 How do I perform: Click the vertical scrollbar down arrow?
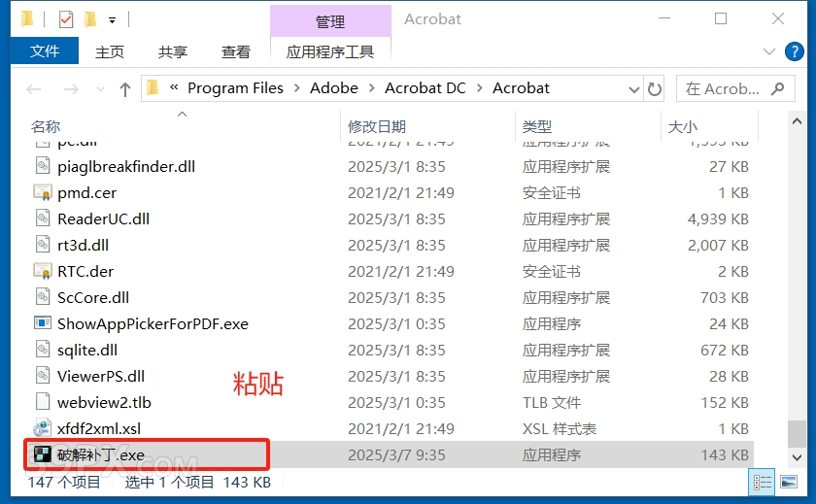797,457
